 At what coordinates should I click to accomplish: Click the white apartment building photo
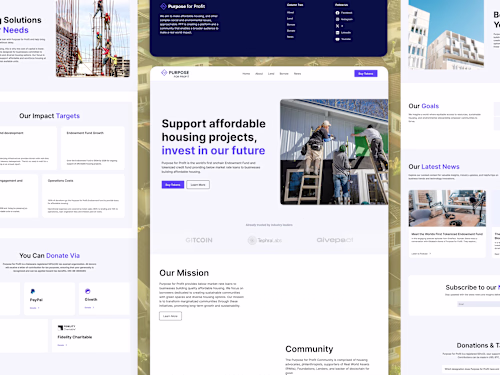pos(446,34)
